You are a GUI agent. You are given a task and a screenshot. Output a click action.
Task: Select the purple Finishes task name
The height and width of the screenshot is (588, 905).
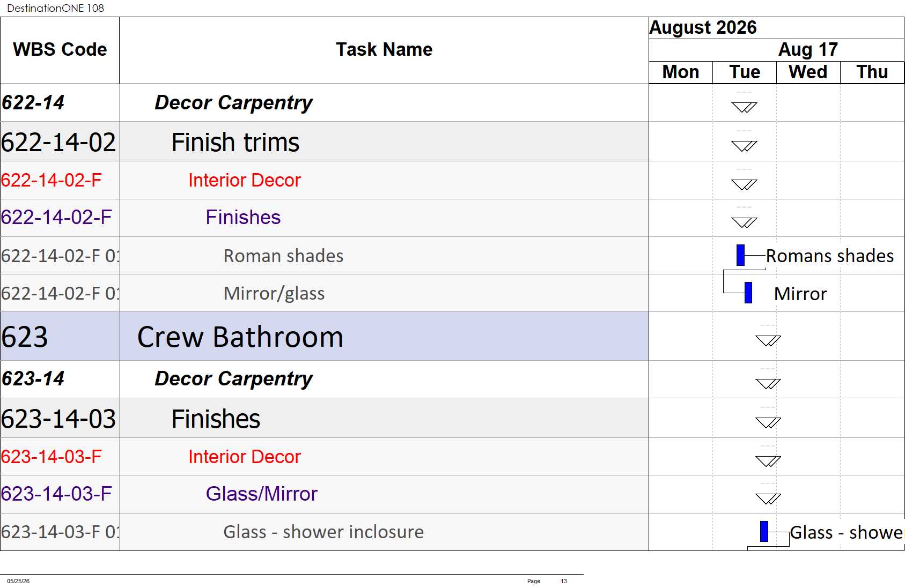pyautogui.click(x=243, y=218)
